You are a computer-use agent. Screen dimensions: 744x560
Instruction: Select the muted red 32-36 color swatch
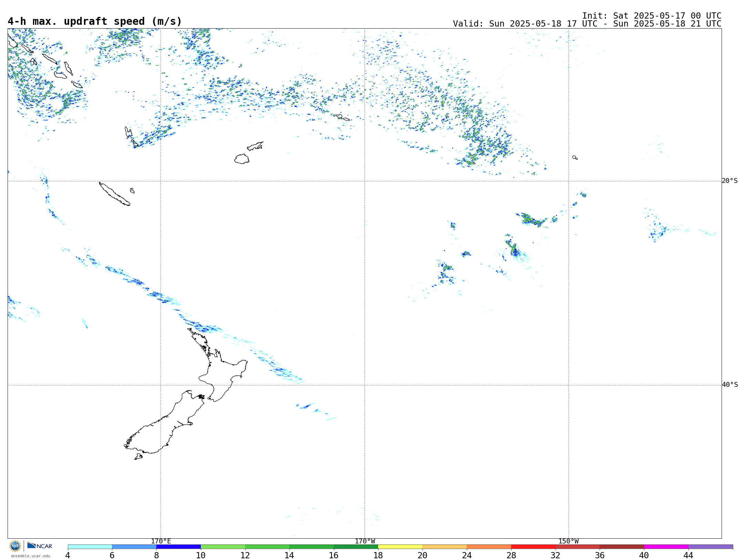point(578,547)
